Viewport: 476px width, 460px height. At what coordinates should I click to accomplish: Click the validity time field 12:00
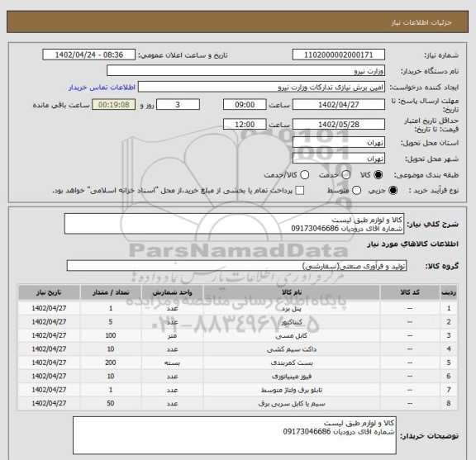(x=245, y=125)
